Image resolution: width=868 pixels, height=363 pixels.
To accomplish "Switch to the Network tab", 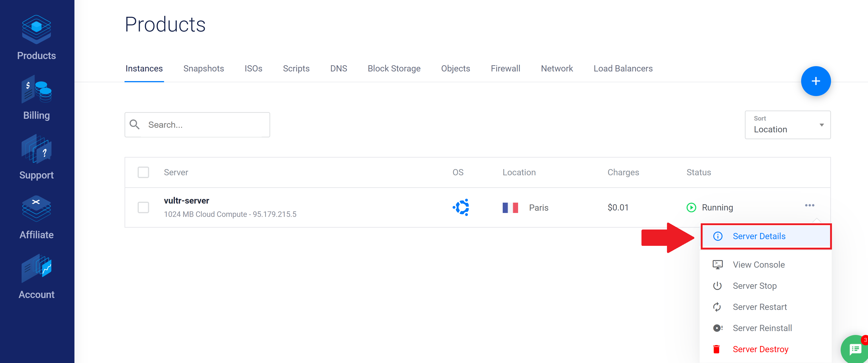I will (557, 69).
